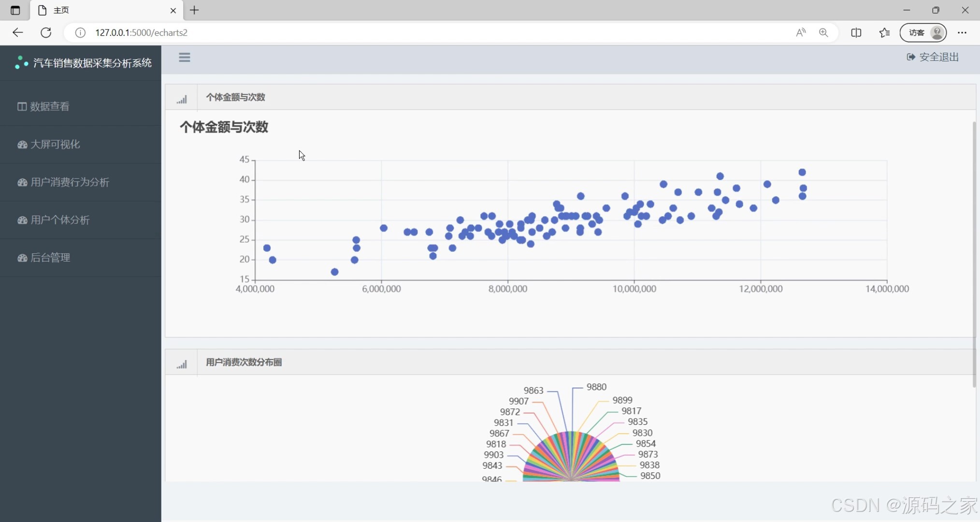The height and width of the screenshot is (522, 980).
Task: Open the favorites star icon
Action: pos(884,32)
